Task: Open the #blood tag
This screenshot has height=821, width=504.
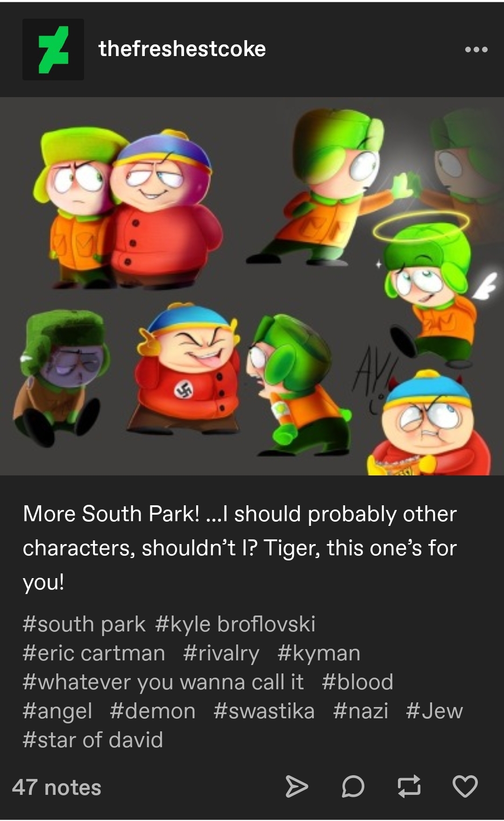Action: pyautogui.click(x=358, y=682)
